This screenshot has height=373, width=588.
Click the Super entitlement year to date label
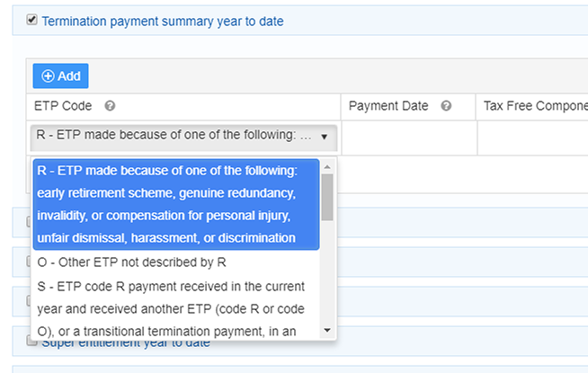coord(126,342)
